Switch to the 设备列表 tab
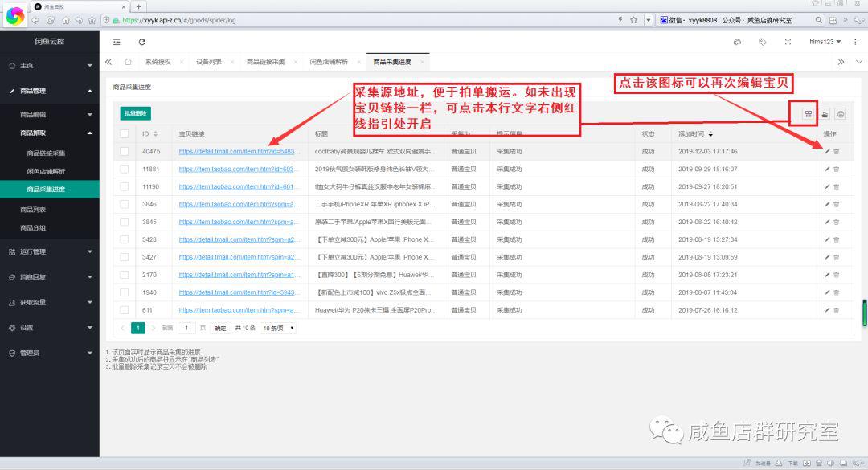The width and height of the screenshot is (868, 470). point(209,62)
